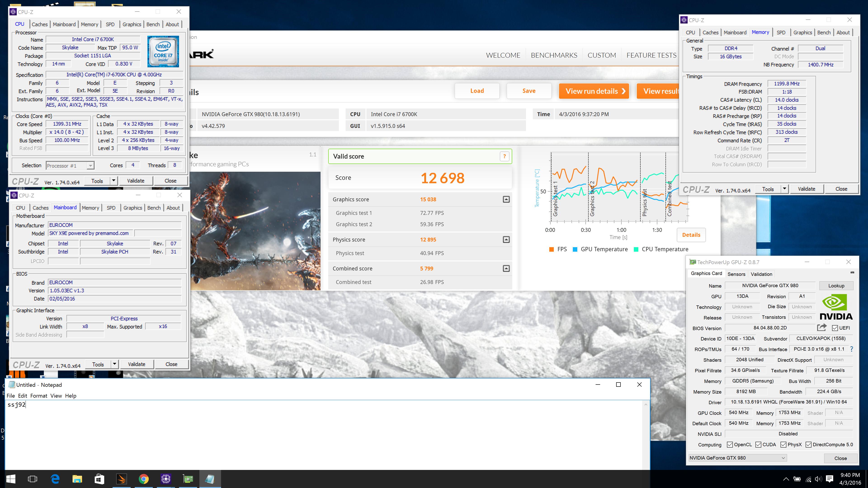Screen dimensions: 868x488
Task: Switch to Validation tab in GPU-Z
Action: point(761,274)
